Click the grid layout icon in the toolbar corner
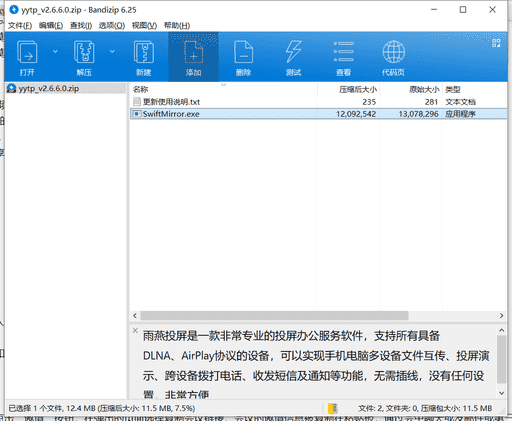 point(496,43)
